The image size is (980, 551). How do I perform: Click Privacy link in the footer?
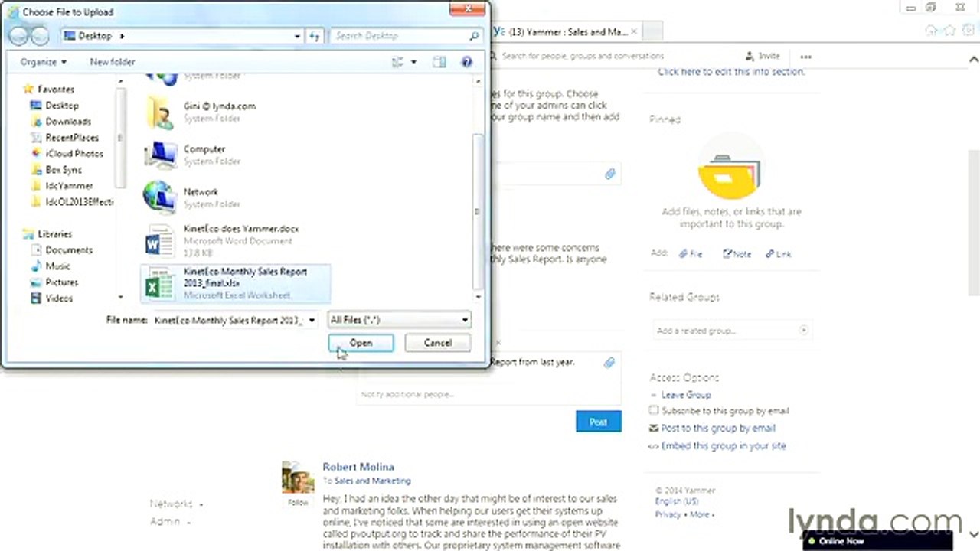click(x=668, y=515)
